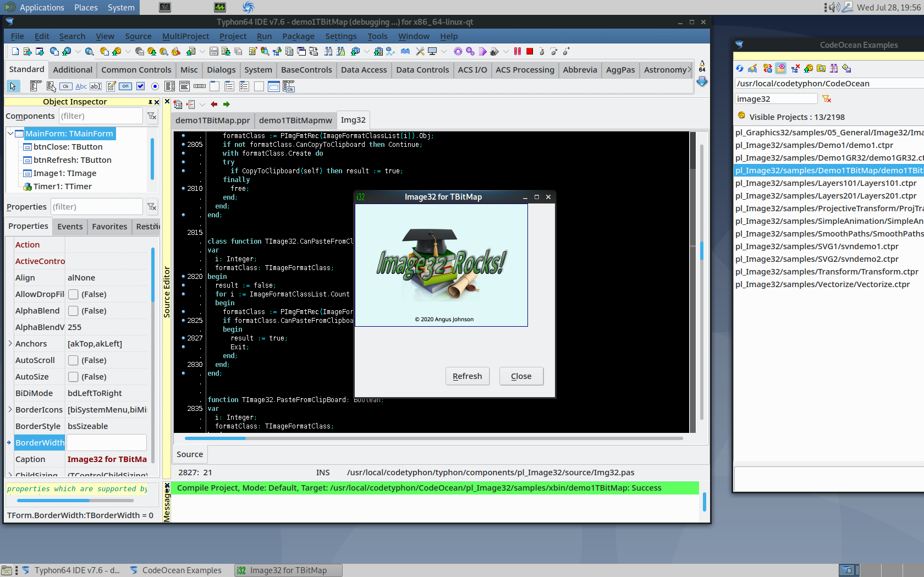Click the Refresh button in Image32 for TBitMap
Viewport: 924px width, 577px height.
(x=467, y=376)
